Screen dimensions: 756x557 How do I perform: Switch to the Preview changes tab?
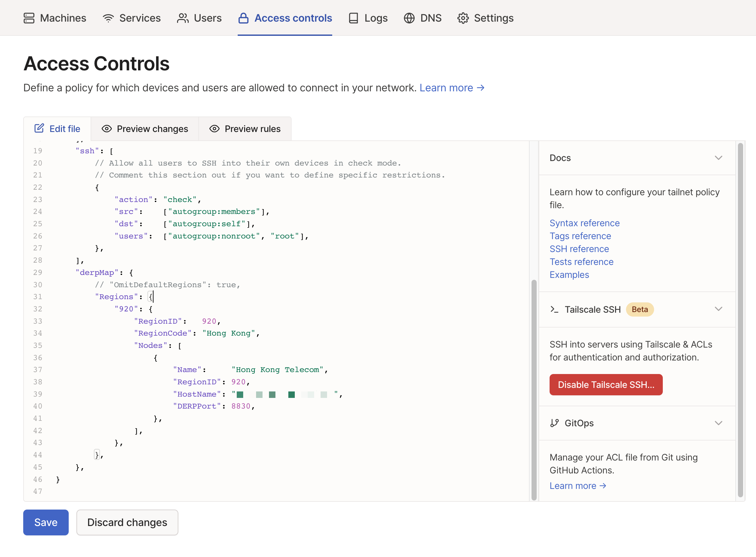click(x=145, y=129)
